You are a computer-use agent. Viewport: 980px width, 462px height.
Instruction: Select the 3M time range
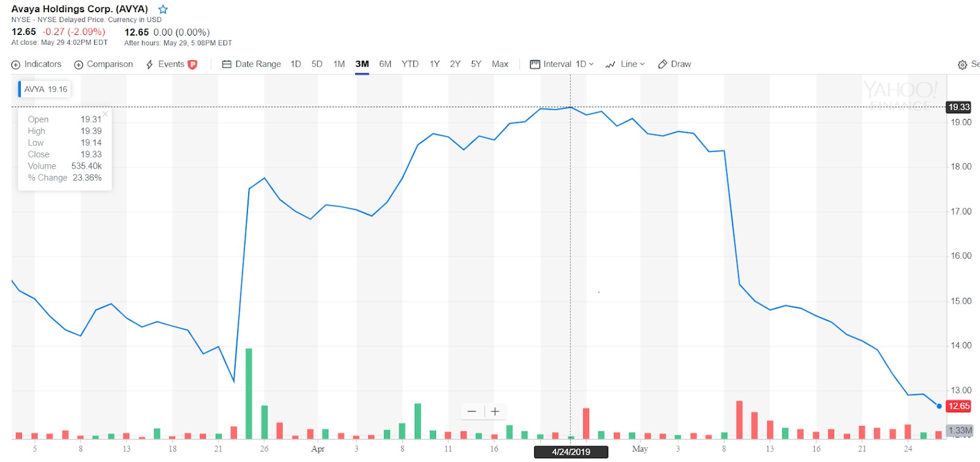click(362, 64)
